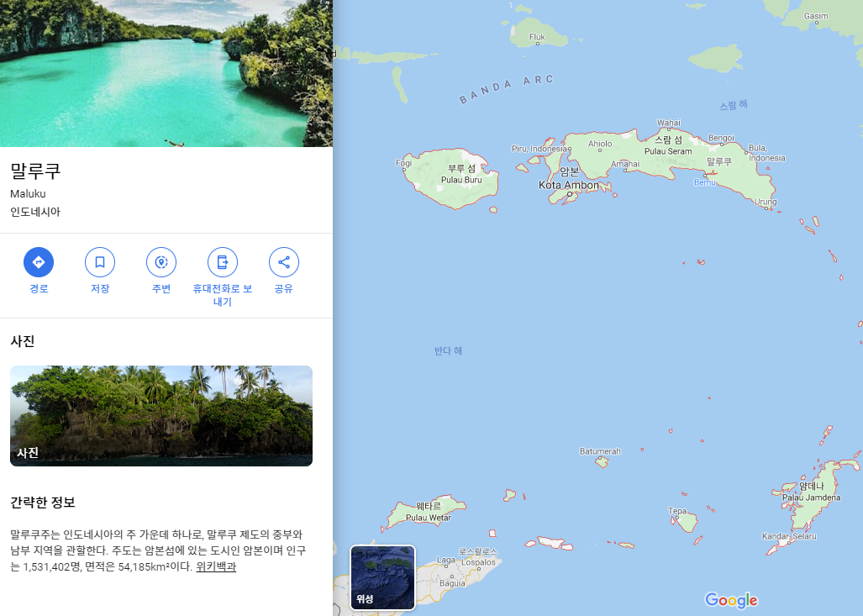Open the 위키백과 link
The height and width of the screenshot is (616, 863).
216,566
